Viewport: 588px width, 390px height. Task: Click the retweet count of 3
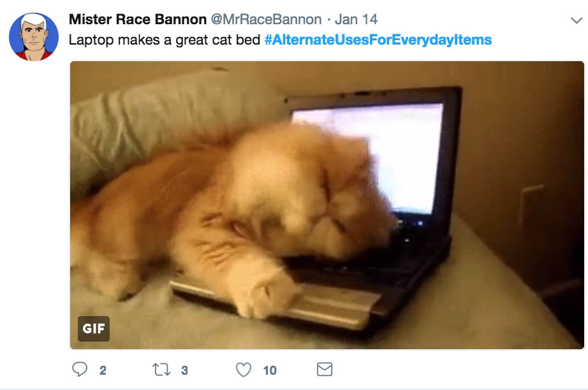coord(184,370)
